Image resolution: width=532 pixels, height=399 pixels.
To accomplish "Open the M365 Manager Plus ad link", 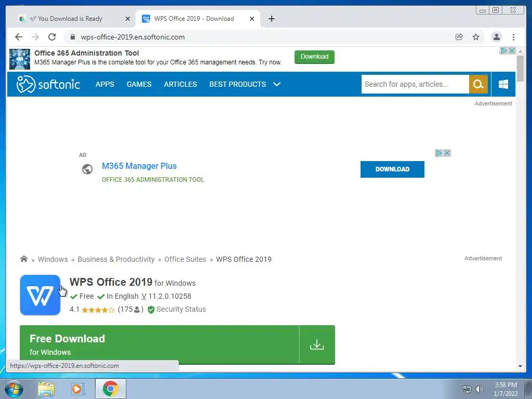I will [139, 166].
